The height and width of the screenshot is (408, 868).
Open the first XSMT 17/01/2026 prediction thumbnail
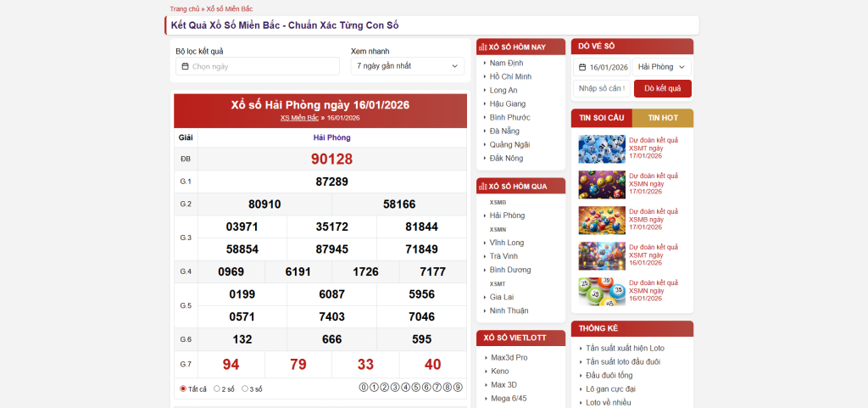tap(601, 148)
